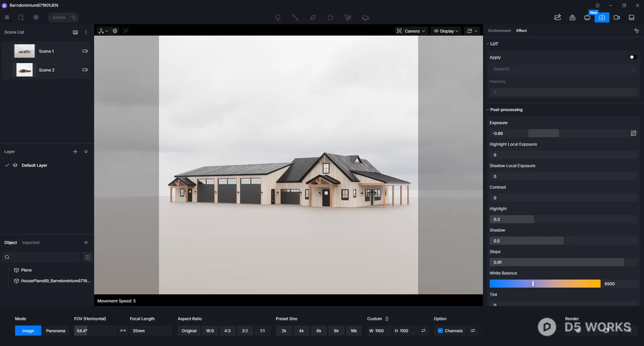Screen dimensions: 644x346
Task: Adjust the Shadow slider
Action: [563, 241]
